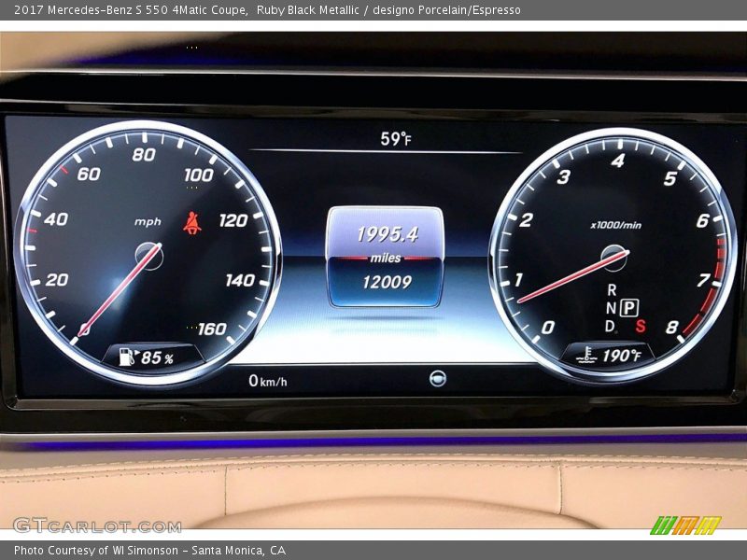This screenshot has height=560, width=747.
Task: Click the red seatbelt warning icon
Action: [x=192, y=223]
